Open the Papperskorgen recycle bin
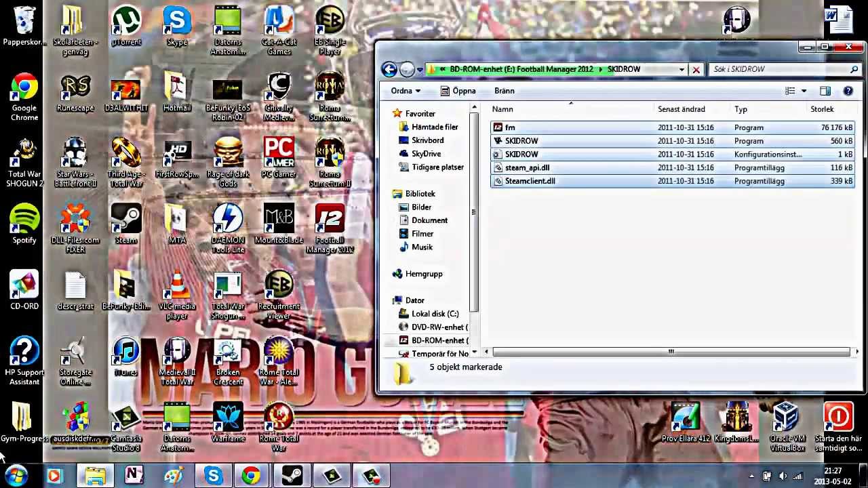Image resolution: width=868 pixels, height=488 pixels. click(24, 27)
